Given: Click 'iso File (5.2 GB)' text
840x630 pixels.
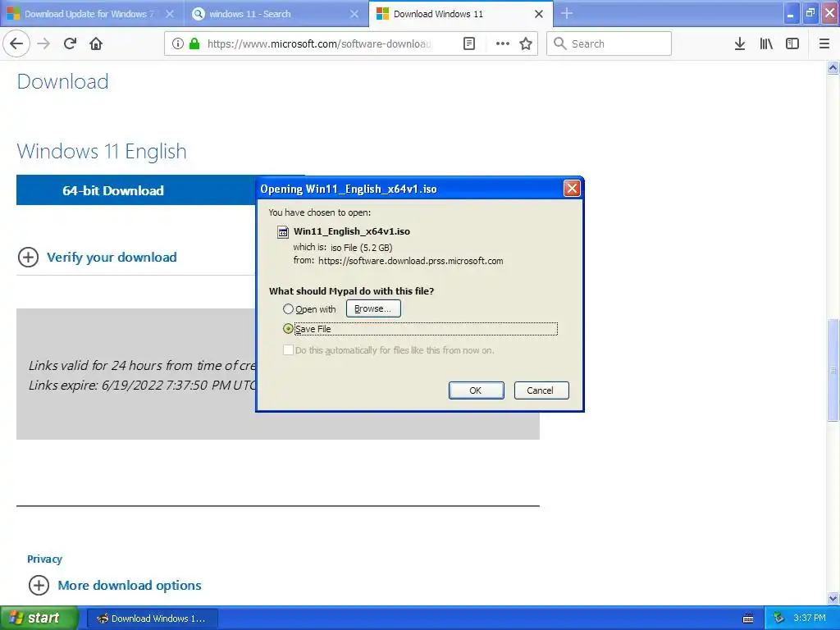Looking at the screenshot, I should (362, 248).
